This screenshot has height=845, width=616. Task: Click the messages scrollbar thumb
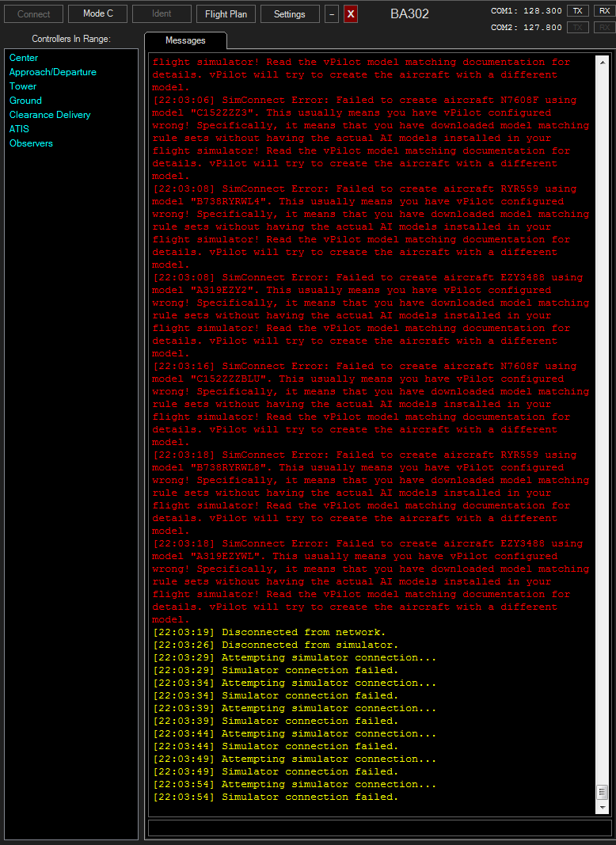pyautogui.click(x=603, y=792)
